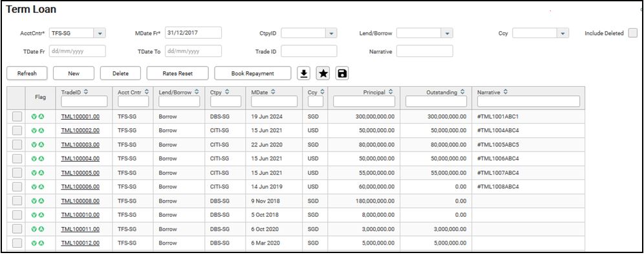Open trade link TML100008.00
This screenshot has height=255, width=644.
point(80,201)
